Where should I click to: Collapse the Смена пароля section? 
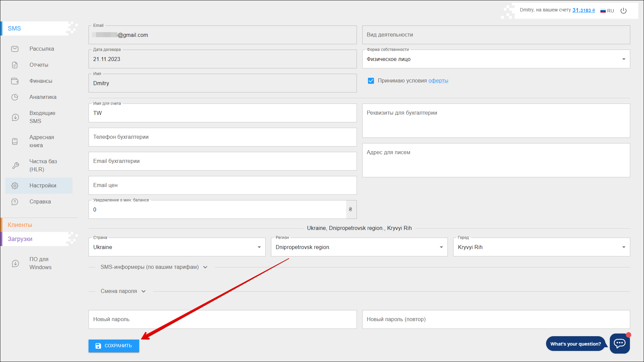(123, 291)
